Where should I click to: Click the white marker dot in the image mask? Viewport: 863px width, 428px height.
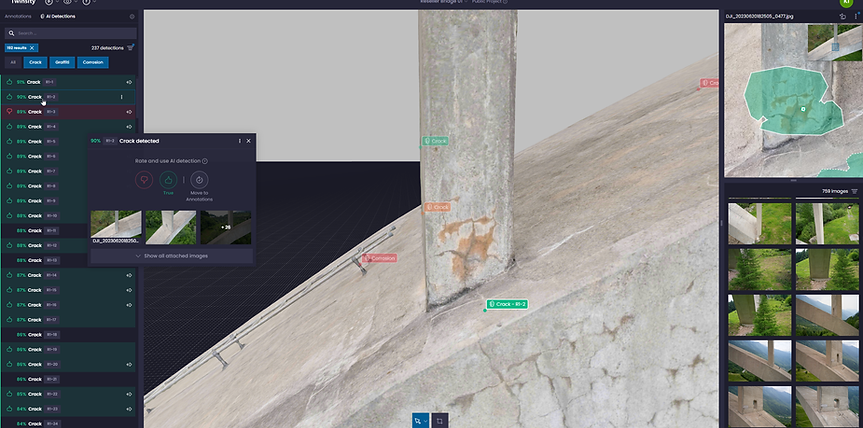(x=803, y=109)
